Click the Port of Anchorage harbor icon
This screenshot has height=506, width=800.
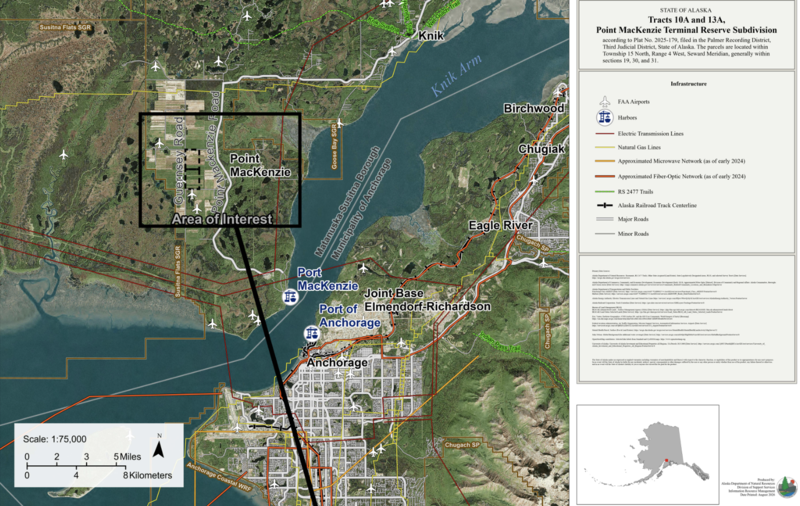312,334
